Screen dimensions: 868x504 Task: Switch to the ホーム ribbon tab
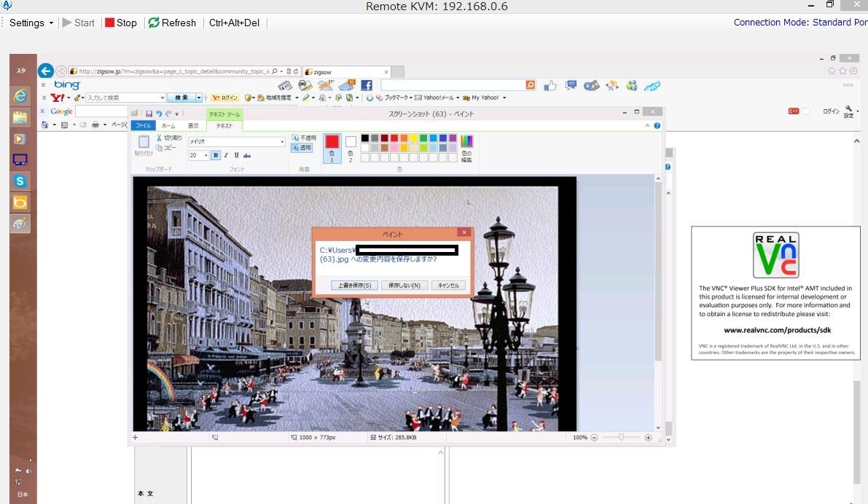click(x=168, y=125)
